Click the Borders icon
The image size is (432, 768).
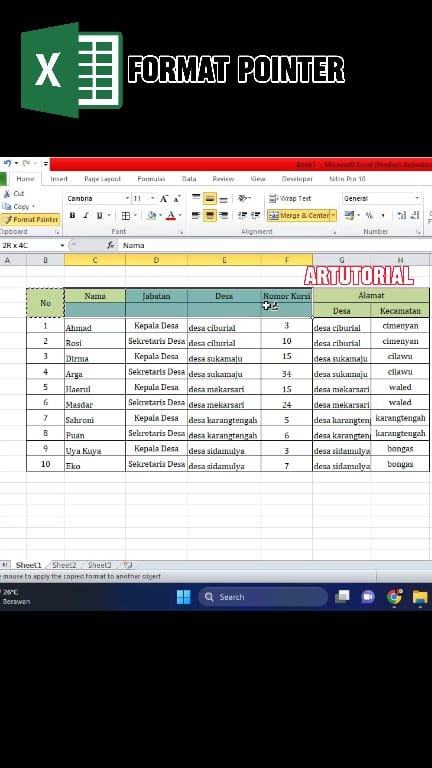coord(125,216)
